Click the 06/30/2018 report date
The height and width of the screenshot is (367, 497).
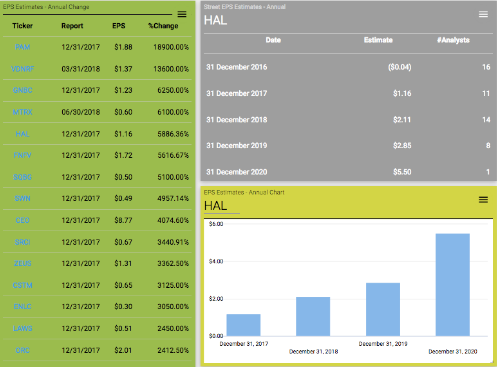pyautogui.click(x=81, y=112)
